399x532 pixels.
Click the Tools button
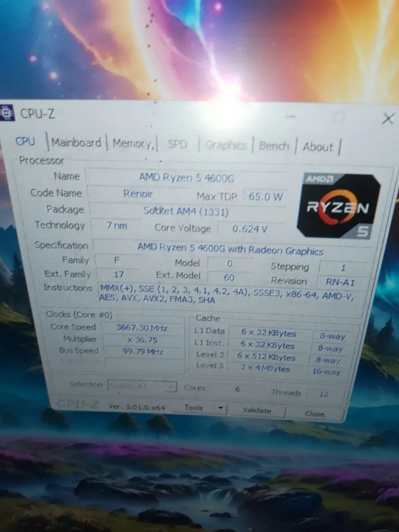194,407
